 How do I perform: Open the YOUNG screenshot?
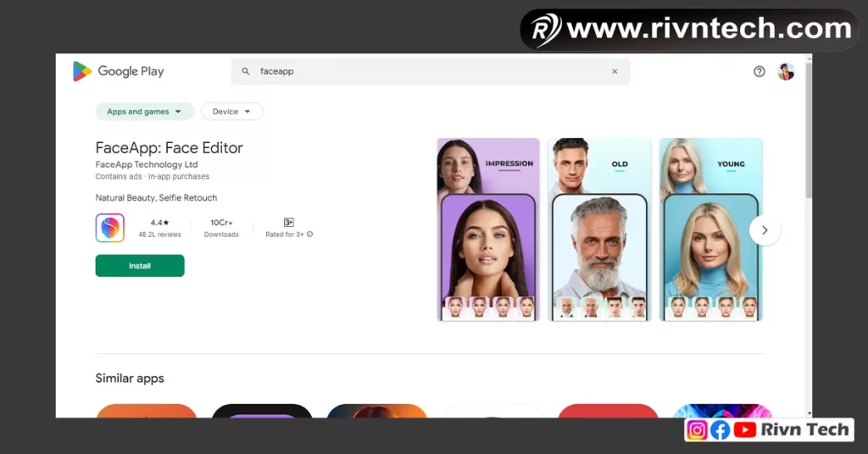pos(711,230)
